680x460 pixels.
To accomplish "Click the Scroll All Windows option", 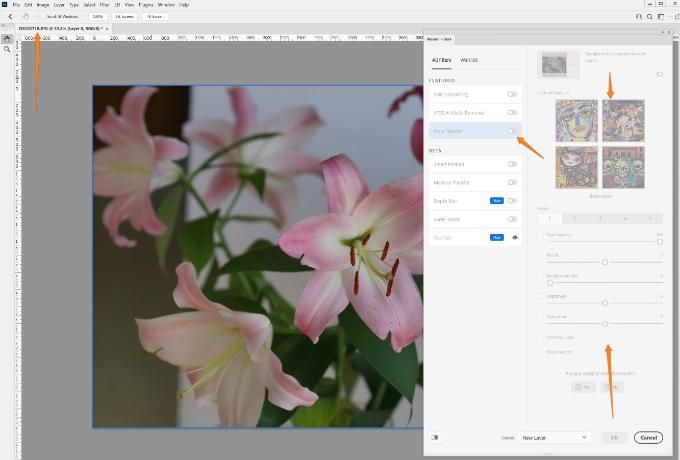I will click(x=62, y=16).
